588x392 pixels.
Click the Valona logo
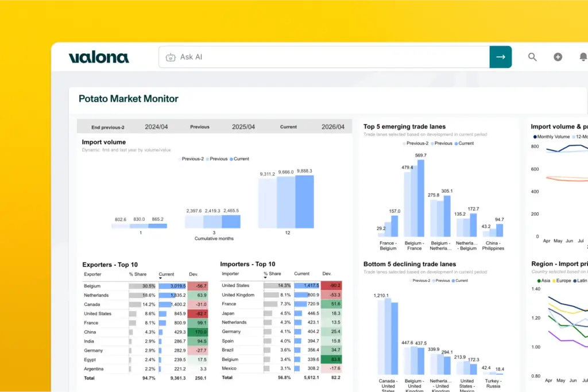click(x=99, y=57)
